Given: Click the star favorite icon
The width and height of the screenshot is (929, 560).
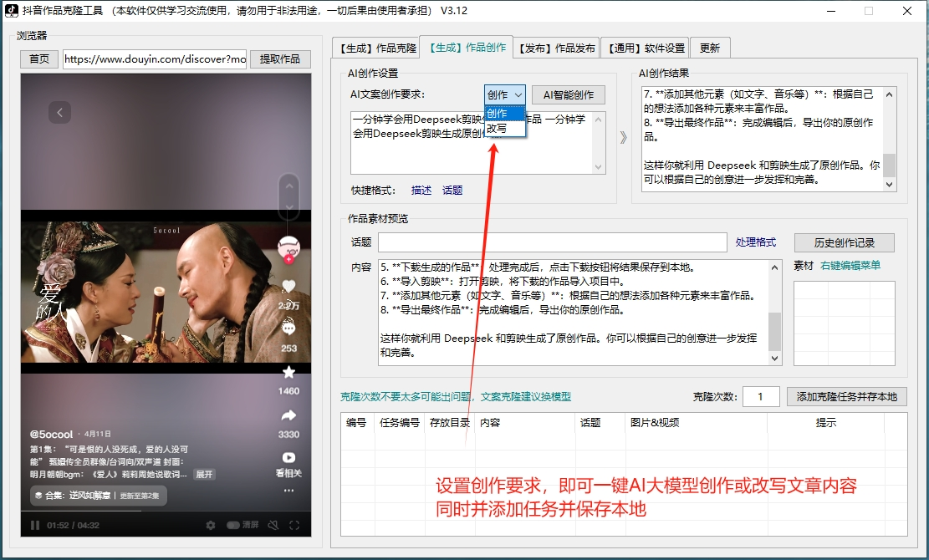Looking at the screenshot, I should (288, 372).
